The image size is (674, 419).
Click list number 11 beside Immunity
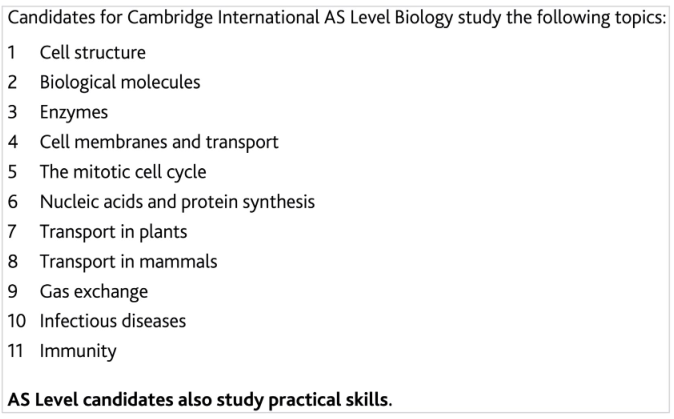[15, 351]
